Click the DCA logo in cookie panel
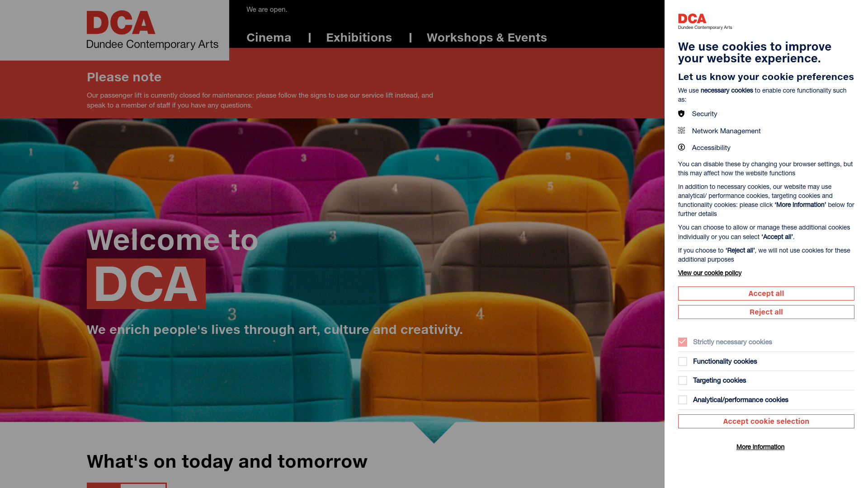Image resolution: width=868 pixels, height=488 pixels. click(705, 22)
